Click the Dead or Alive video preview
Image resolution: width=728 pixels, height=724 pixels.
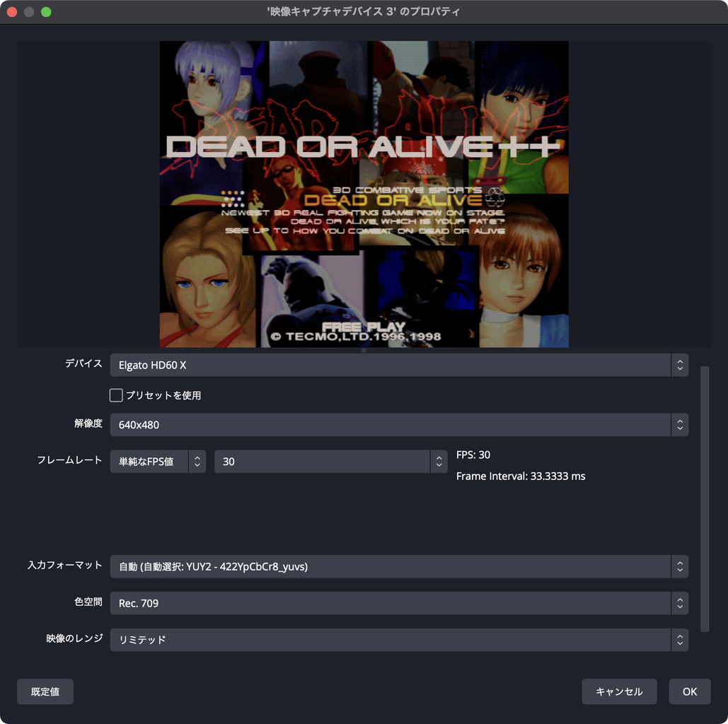pos(364,194)
